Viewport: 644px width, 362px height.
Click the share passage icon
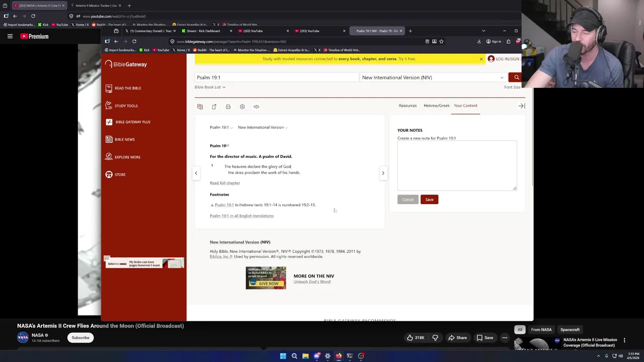coord(214,107)
